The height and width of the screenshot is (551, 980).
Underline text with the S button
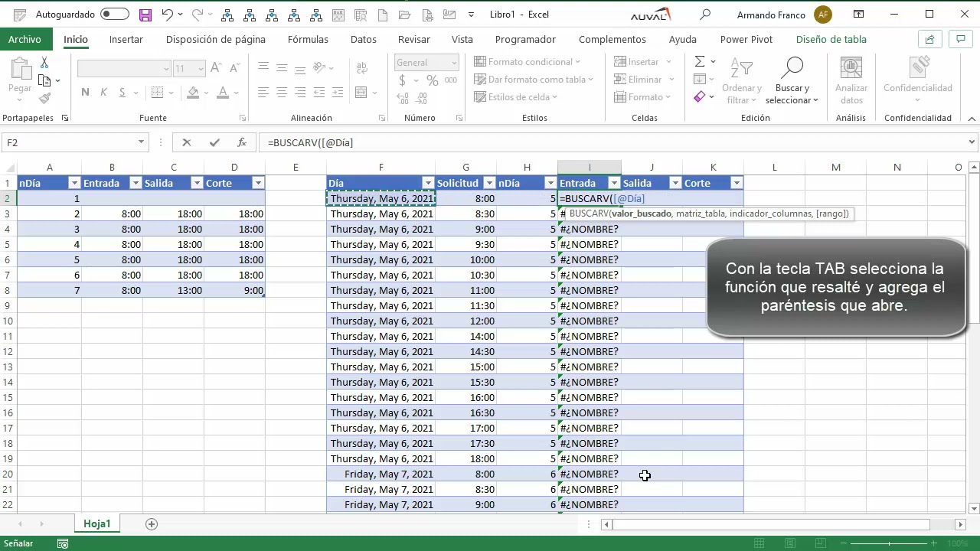coord(122,93)
